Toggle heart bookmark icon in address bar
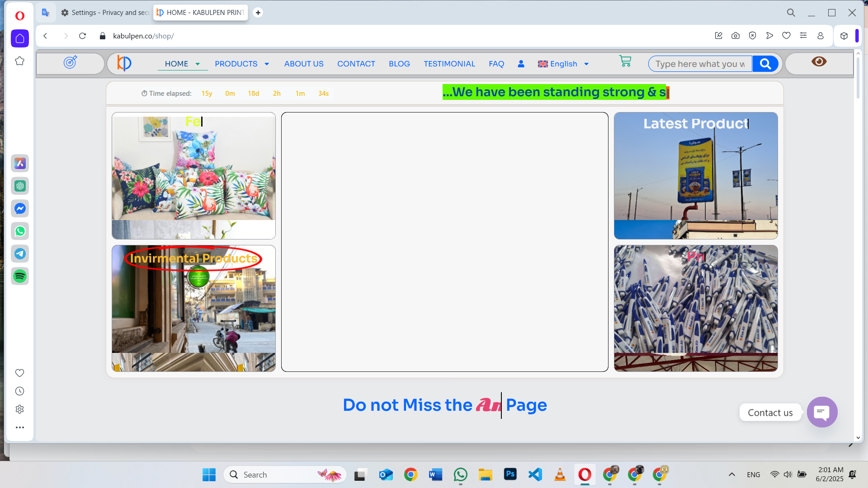This screenshot has width=868, height=488. click(x=786, y=36)
